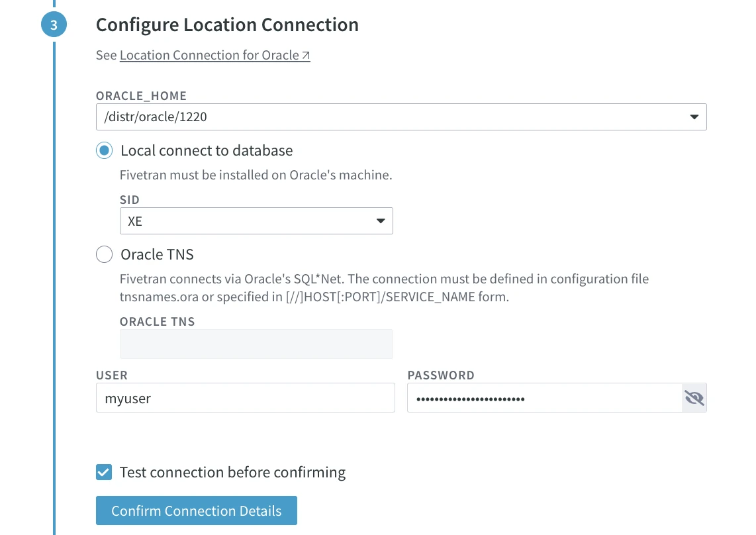
Task: Click the step 3 circle indicator
Action: (54, 24)
